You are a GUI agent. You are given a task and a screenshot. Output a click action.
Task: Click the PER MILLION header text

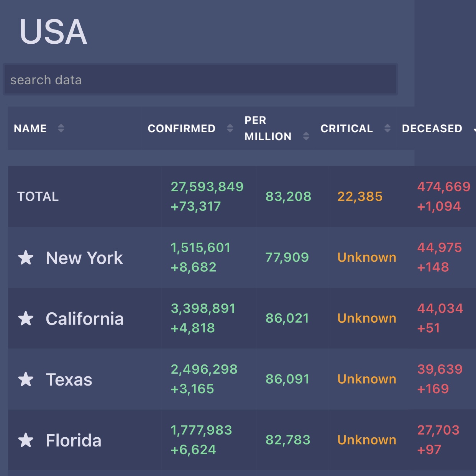pos(268,128)
